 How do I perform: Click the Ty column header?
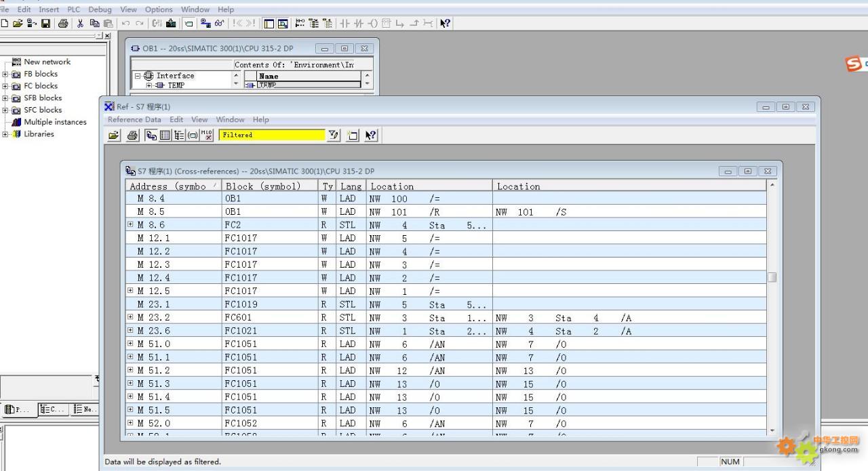328,186
